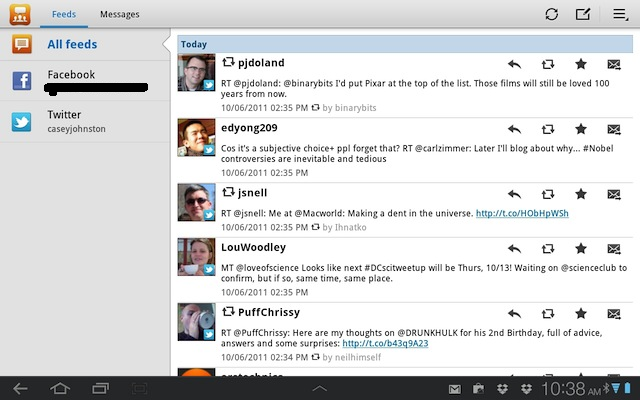Screen dimensions: 640x400
Task: Reply to LouWoodley's tweet
Action: click(514, 249)
